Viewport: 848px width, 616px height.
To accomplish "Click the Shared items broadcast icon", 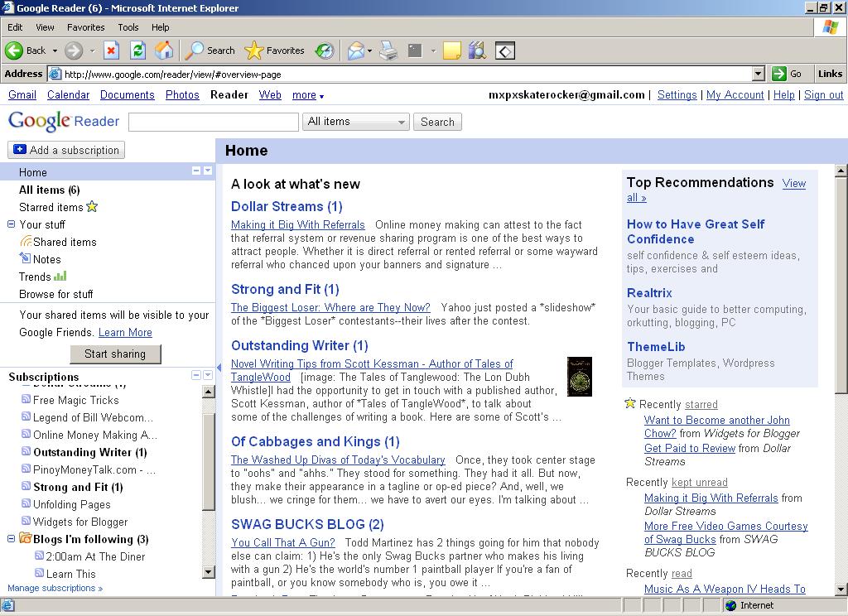I will (x=26, y=241).
